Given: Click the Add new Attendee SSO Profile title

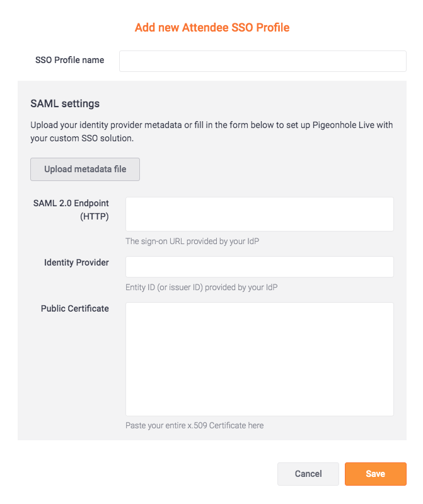Looking at the screenshot, I should (212, 28).
